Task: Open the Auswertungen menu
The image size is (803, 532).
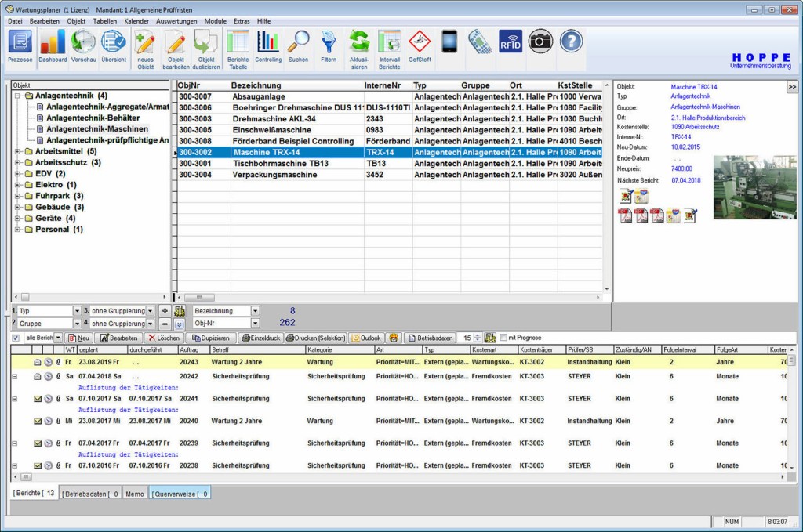Action: click(x=176, y=21)
